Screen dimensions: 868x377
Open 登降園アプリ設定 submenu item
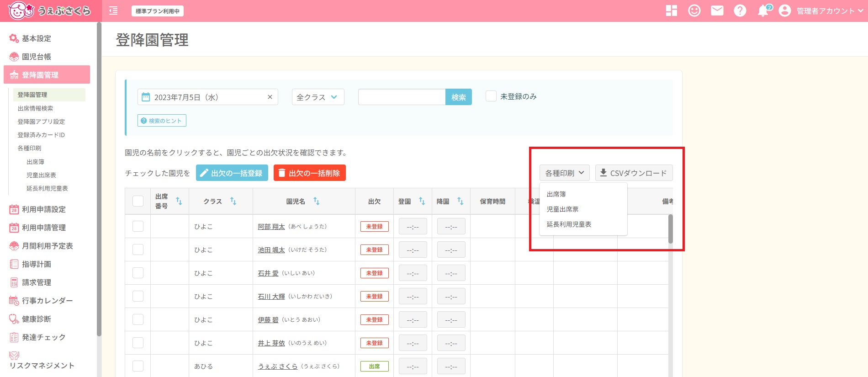point(41,122)
